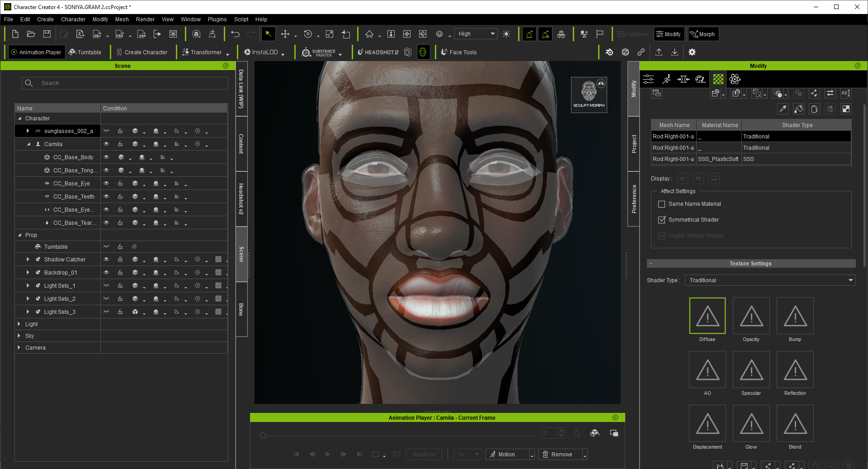The image size is (868, 469).
Task: Expand the Camera tree node
Action: coord(19,348)
